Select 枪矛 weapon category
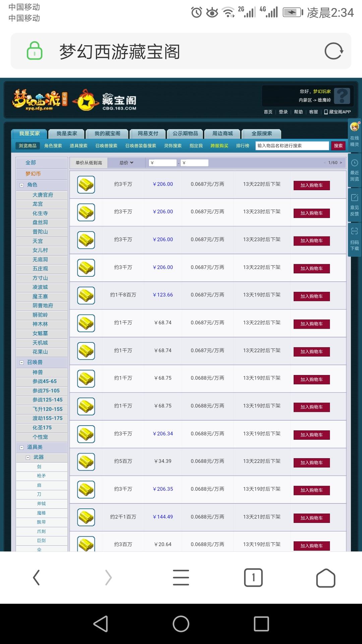Screen dimensions: 362x644 pos(41,476)
